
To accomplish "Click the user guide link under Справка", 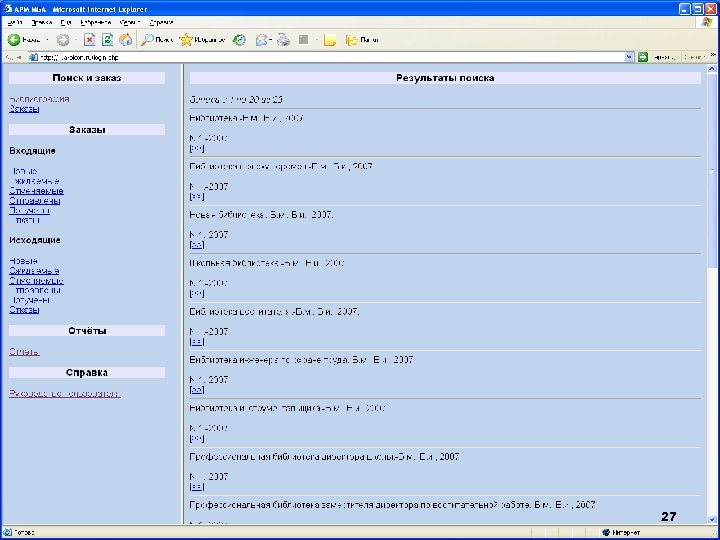I will (x=65, y=394).
